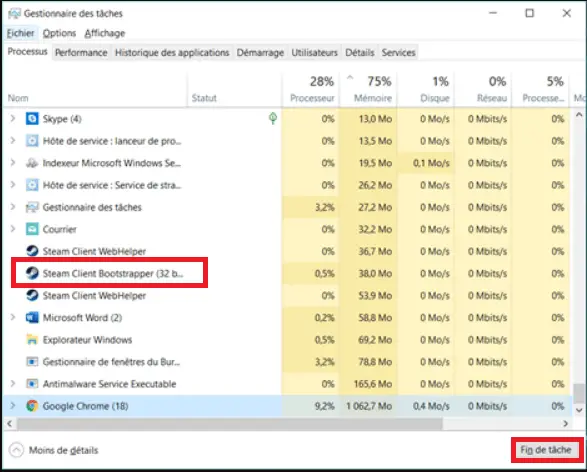Expand Hôte de service : Service de stra... row
Screen dimensions: 587x472
pos(13,185)
